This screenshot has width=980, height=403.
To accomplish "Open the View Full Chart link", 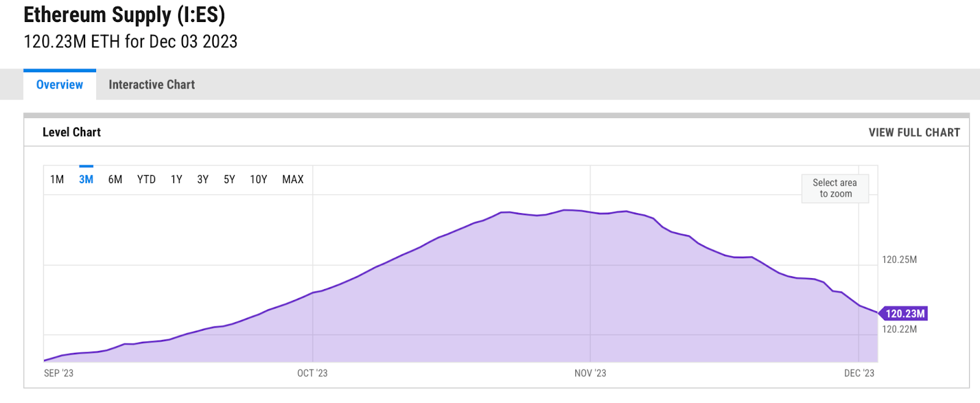I will (x=914, y=132).
